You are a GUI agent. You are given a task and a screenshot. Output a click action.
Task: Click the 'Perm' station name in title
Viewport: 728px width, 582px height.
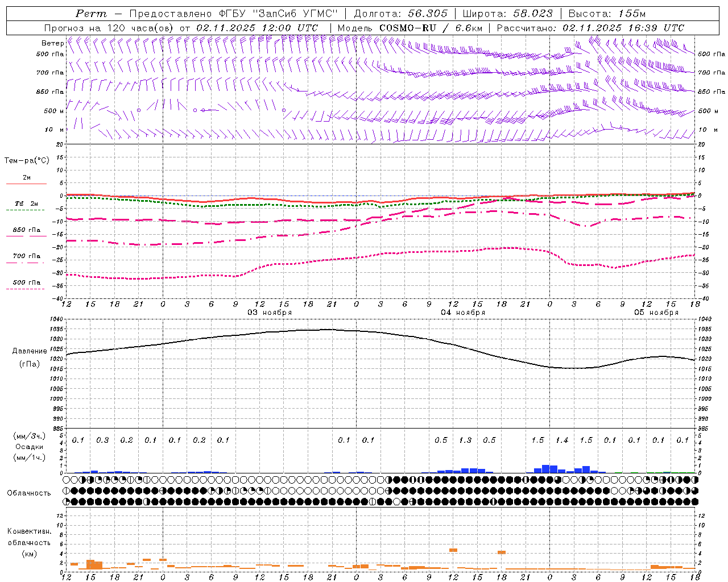pyautogui.click(x=91, y=14)
